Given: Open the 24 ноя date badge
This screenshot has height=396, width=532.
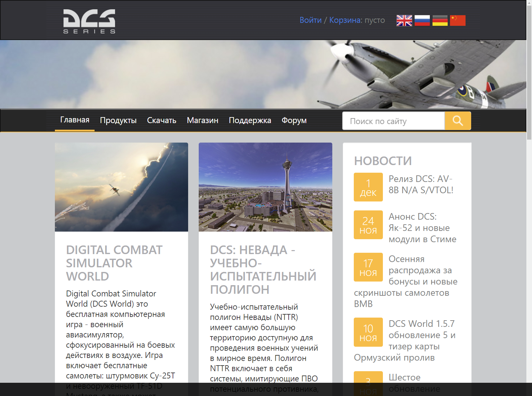Looking at the screenshot, I should tap(368, 225).
